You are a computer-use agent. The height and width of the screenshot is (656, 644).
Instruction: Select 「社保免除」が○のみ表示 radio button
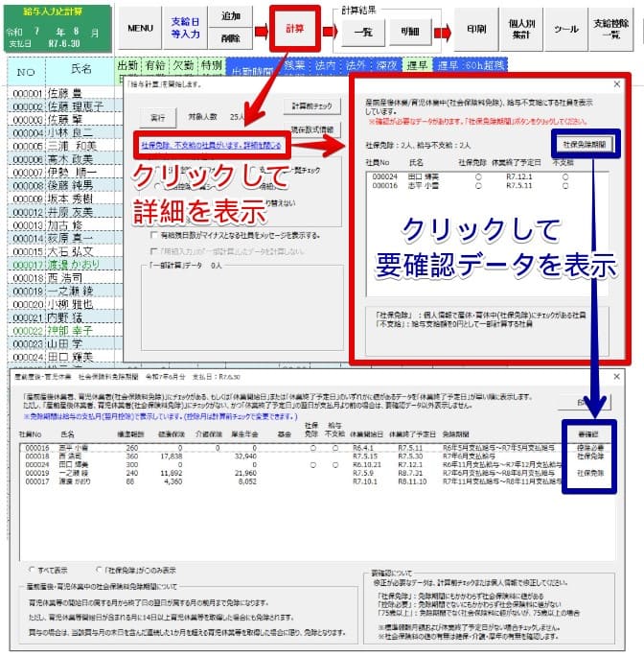99,570
